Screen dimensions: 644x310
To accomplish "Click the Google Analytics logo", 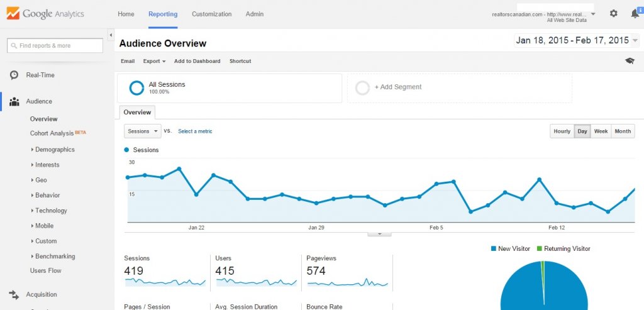I will (45, 14).
